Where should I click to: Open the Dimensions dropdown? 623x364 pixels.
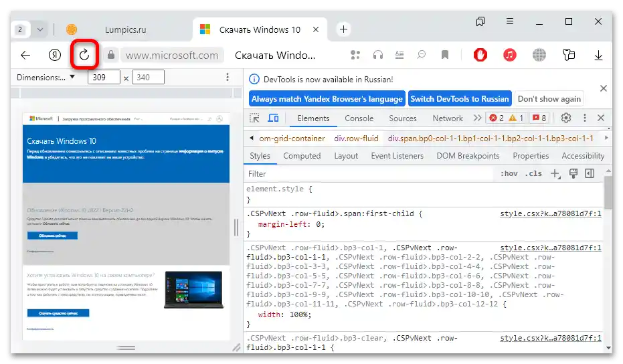click(x=46, y=78)
